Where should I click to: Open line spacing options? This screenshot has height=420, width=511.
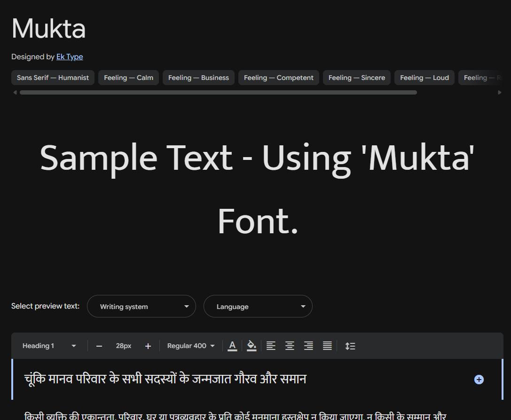click(350, 346)
